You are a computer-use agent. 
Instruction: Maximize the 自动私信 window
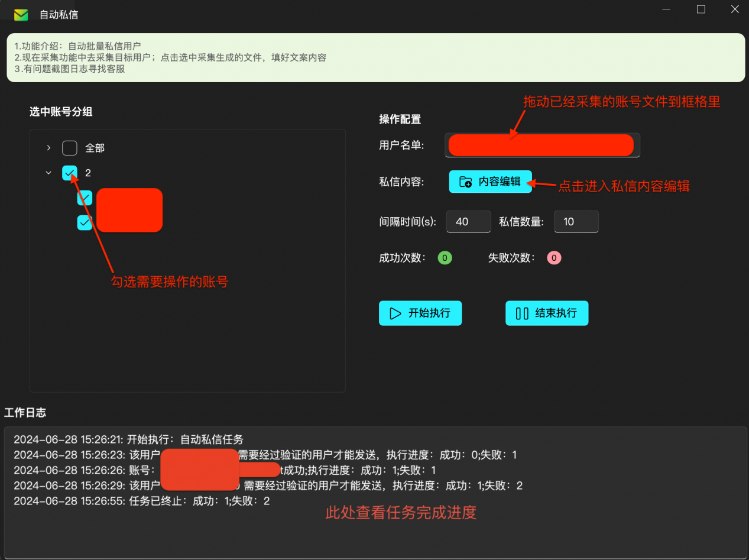pyautogui.click(x=701, y=9)
